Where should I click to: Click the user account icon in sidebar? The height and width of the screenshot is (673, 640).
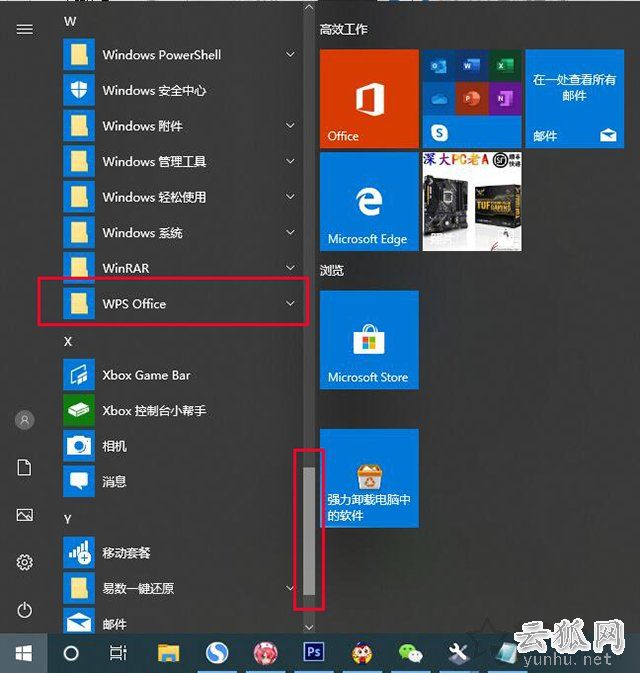point(24,420)
